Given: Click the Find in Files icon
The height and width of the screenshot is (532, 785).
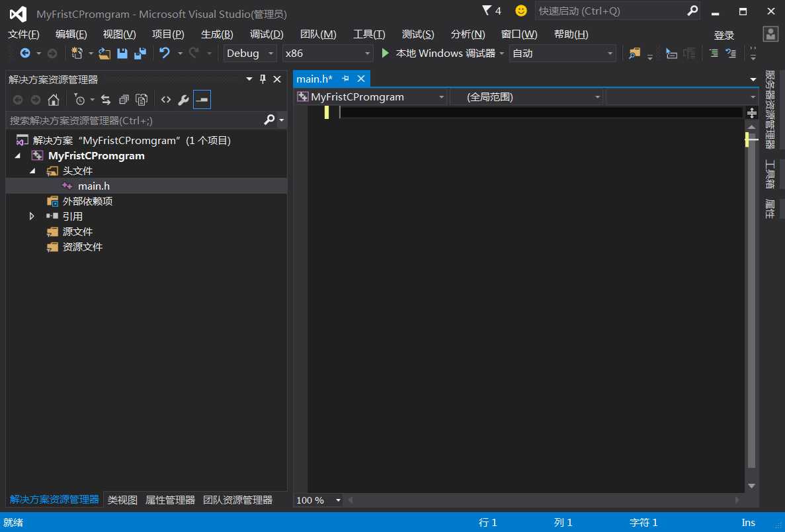Looking at the screenshot, I should 634,53.
